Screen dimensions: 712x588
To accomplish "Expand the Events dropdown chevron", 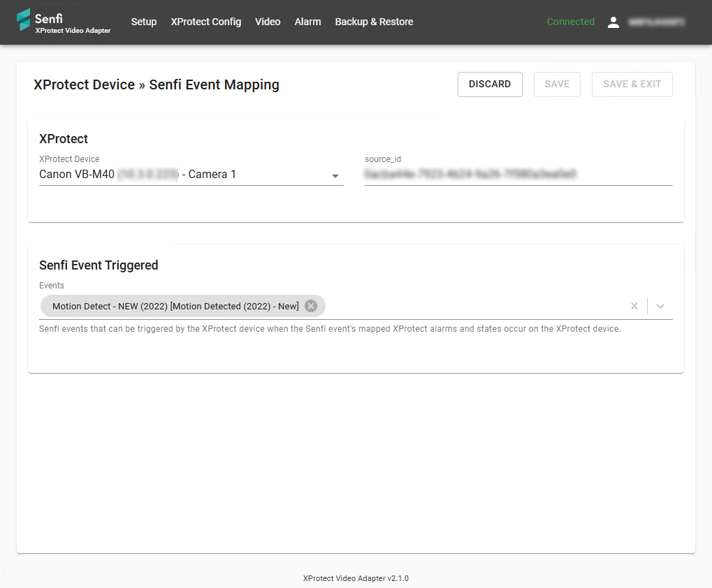I will click(660, 306).
